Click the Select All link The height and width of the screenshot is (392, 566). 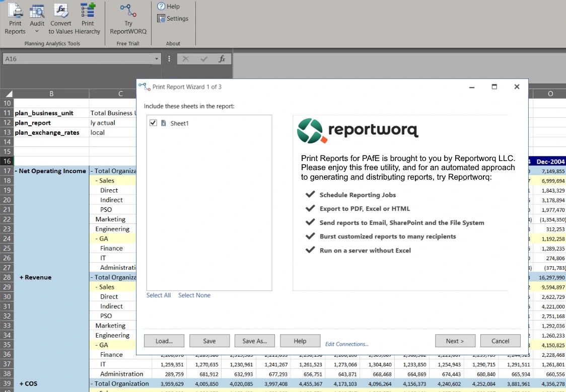pyautogui.click(x=158, y=295)
